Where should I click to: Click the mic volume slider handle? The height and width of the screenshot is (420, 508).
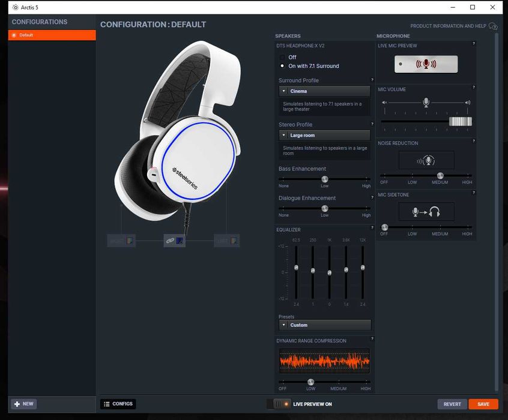(460, 121)
